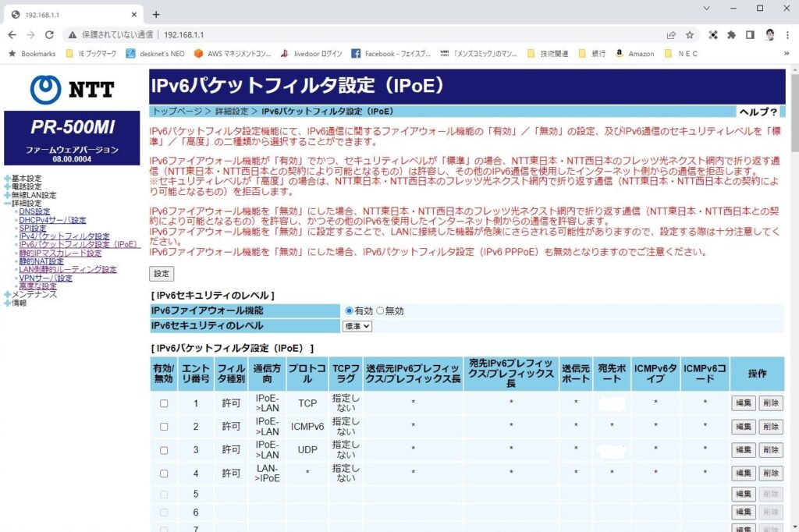Image resolution: width=799 pixels, height=532 pixels.
Task: Open the 静的NAT設定 menu link
Action: pyautogui.click(x=41, y=261)
